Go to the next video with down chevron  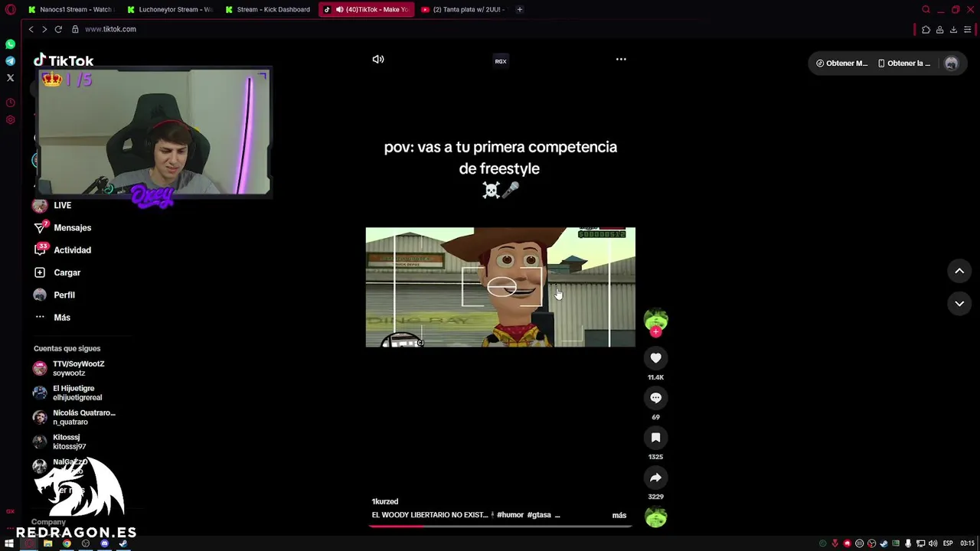pos(959,304)
